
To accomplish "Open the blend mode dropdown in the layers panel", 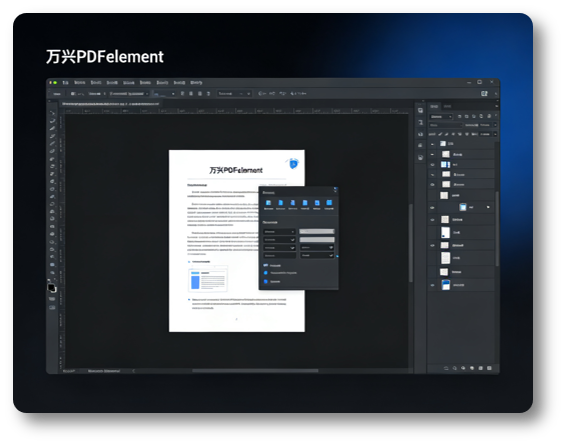I will pyautogui.click(x=445, y=125).
